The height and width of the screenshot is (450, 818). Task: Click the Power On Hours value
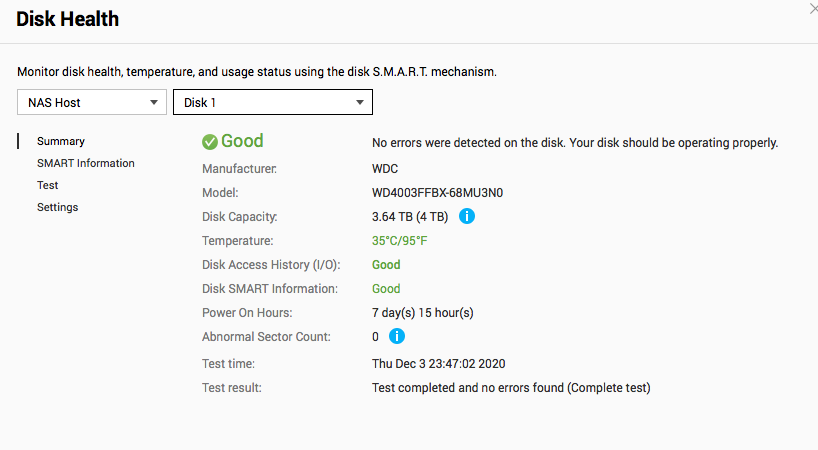click(423, 313)
